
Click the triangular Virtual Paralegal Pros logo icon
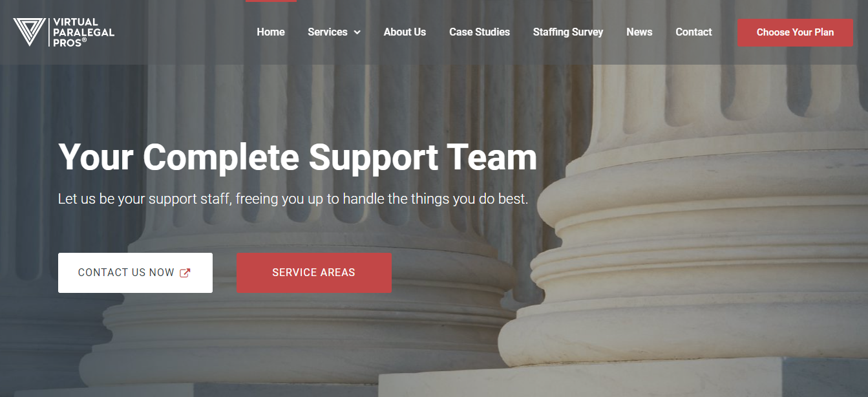point(29,32)
